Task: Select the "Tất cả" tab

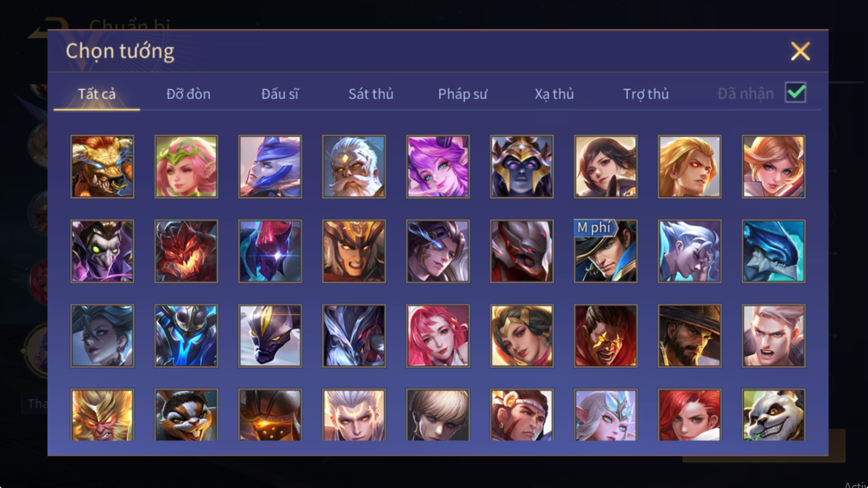Action: (97, 94)
